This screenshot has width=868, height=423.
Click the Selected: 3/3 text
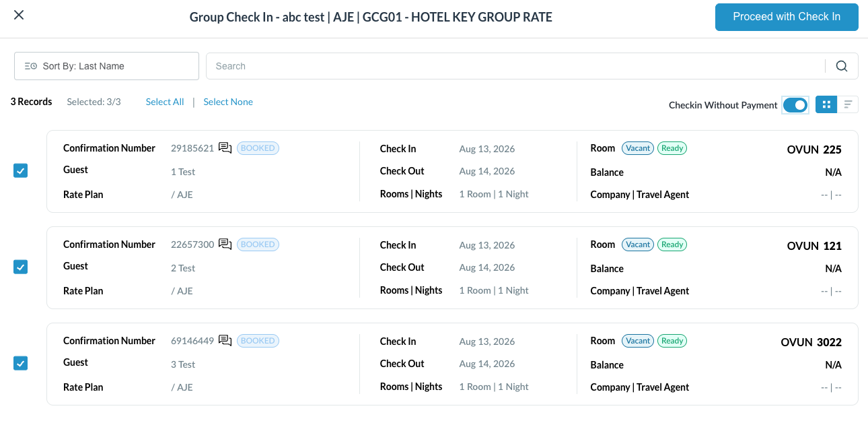(94, 102)
